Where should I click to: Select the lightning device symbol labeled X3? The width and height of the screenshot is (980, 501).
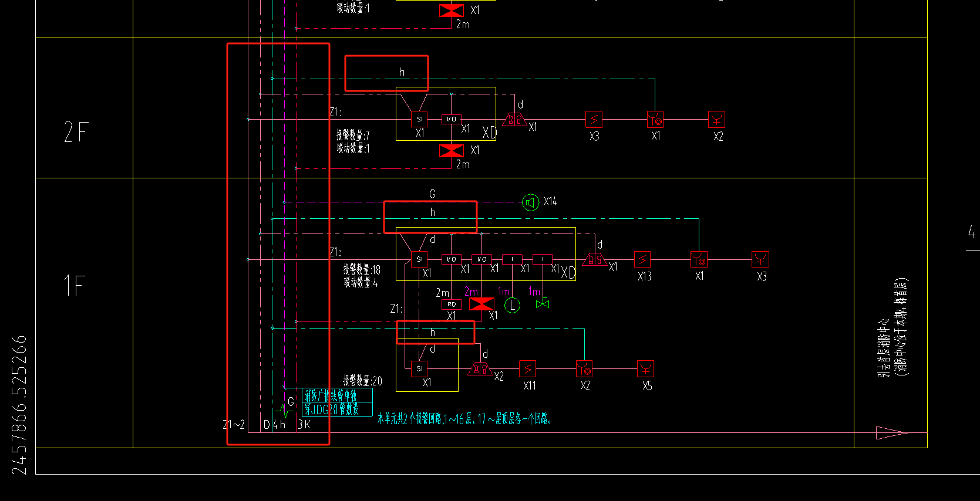[594, 120]
